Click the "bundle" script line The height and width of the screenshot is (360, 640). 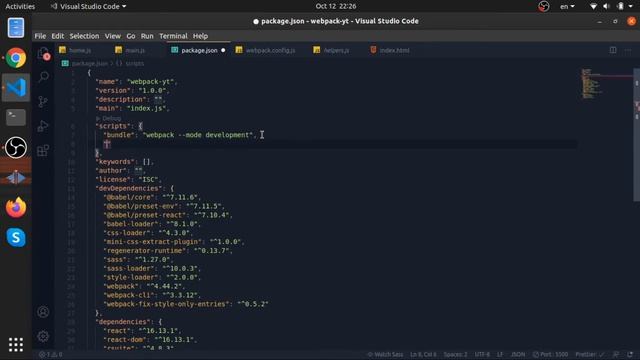click(180, 135)
